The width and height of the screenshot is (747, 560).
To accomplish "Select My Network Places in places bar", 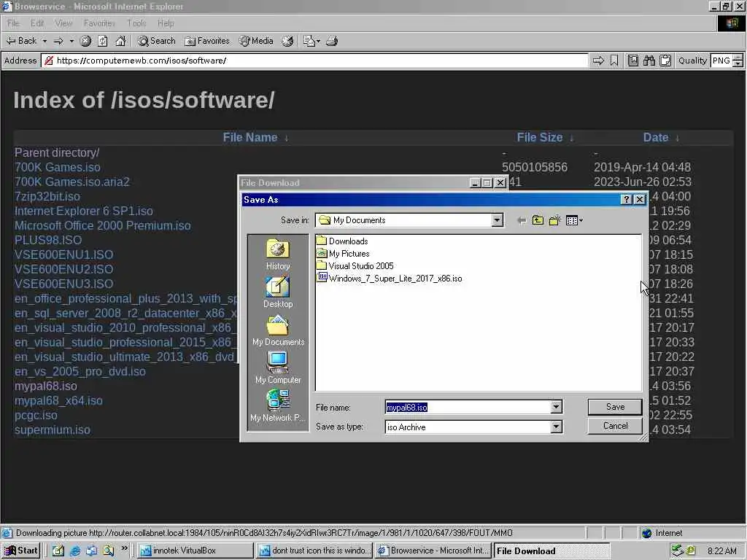I will pos(278,406).
